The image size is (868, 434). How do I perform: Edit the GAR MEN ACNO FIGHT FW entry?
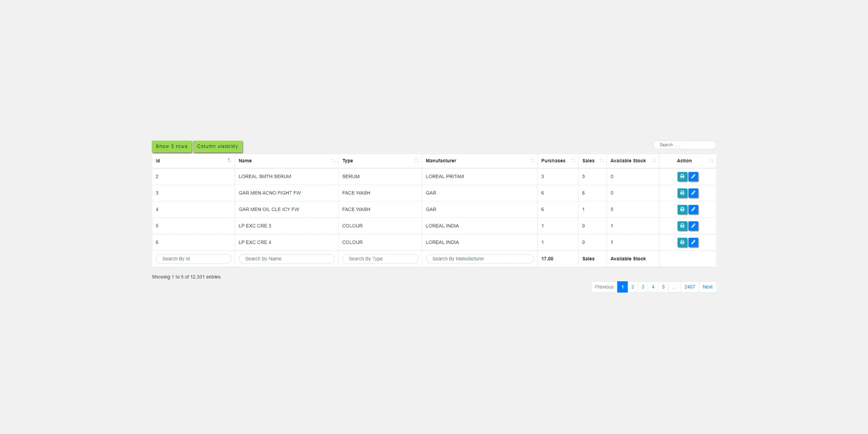point(694,193)
